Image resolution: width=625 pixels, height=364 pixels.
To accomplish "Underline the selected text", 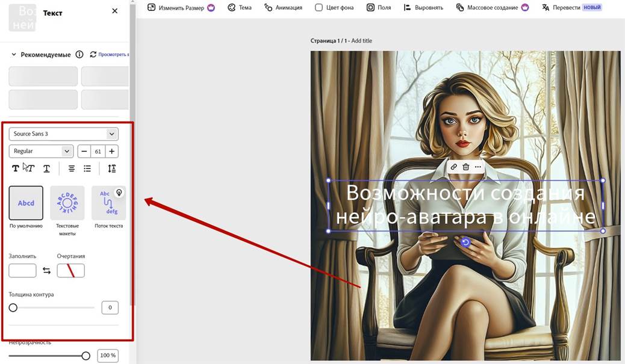I will [x=46, y=168].
